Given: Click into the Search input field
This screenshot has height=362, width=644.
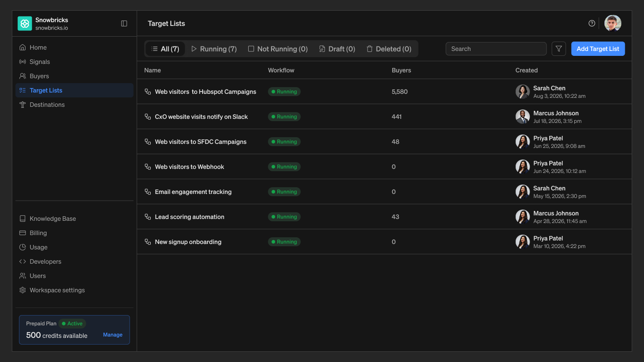Looking at the screenshot, I should pos(496,49).
